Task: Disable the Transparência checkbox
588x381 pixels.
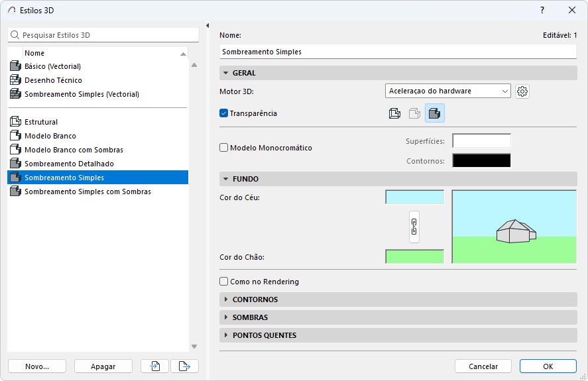Action: pos(224,113)
